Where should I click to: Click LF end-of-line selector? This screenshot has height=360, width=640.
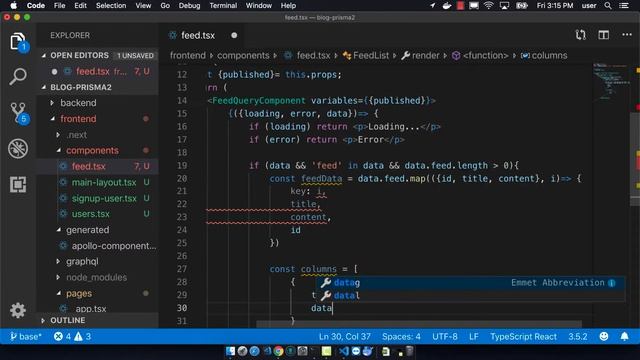[473, 337]
